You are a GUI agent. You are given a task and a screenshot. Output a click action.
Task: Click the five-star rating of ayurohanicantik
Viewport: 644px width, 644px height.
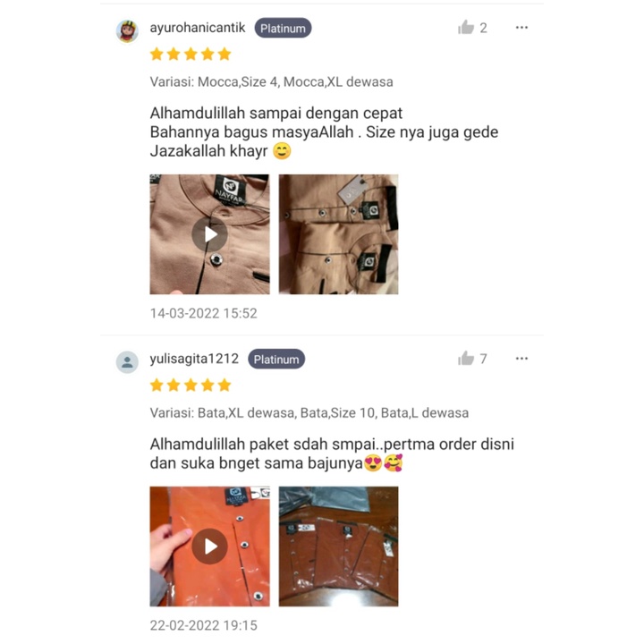(x=191, y=55)
